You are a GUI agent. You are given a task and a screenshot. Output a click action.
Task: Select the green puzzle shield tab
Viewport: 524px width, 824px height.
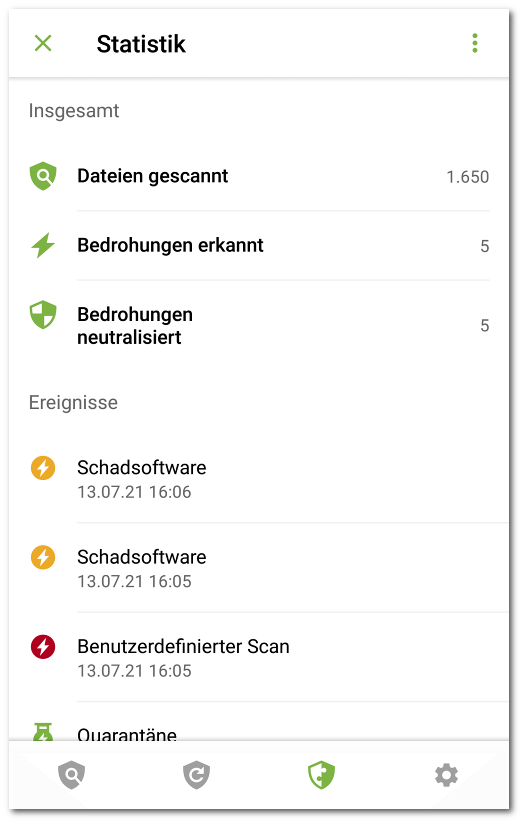click(321, 775)
